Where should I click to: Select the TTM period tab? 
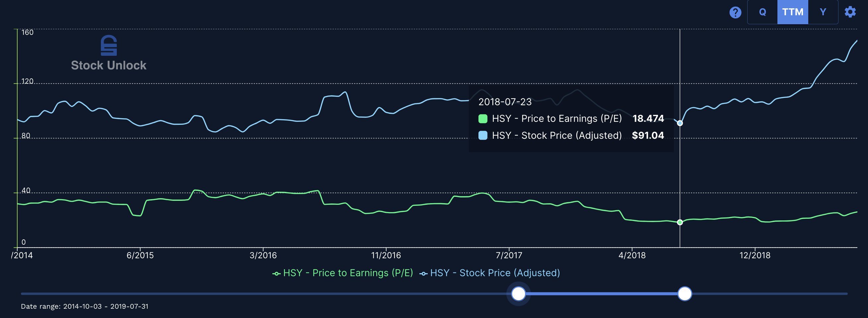[x=793, y=12]
